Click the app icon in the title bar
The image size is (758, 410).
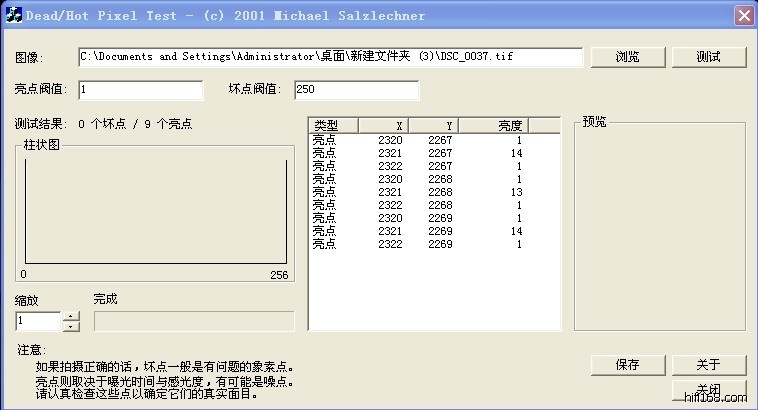14,15
